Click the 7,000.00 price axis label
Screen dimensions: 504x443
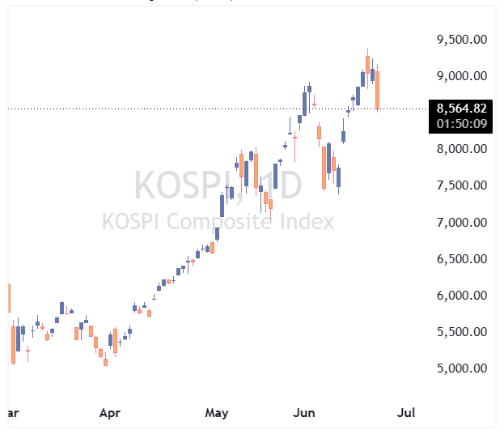[x=462, y=222]
